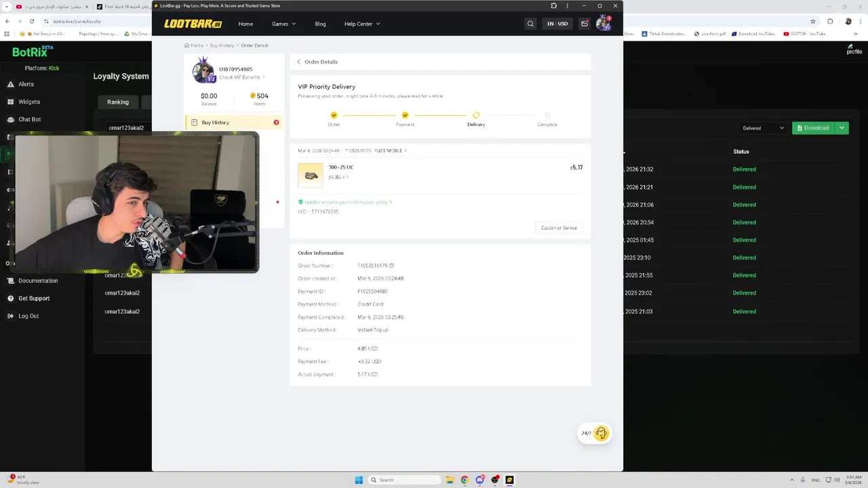Go back using Order Details arrow
This screenshot has width=868, height=488.
click(299, 62)
